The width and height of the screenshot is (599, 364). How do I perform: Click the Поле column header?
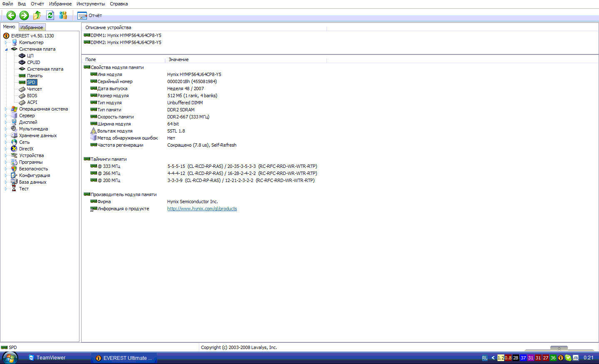pos(124,59)
